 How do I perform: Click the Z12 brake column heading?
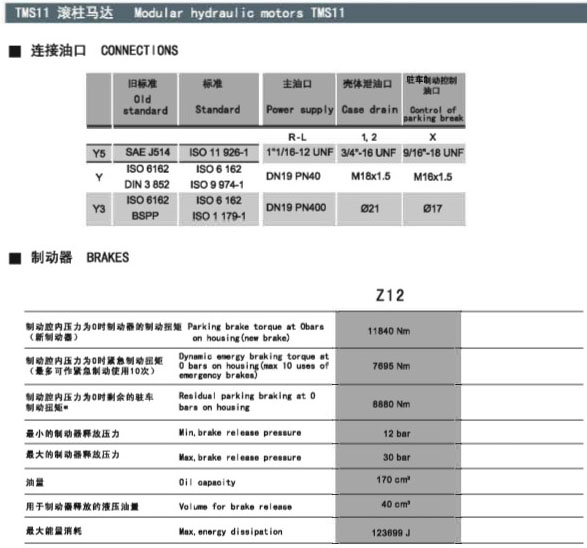click(390, 296)
